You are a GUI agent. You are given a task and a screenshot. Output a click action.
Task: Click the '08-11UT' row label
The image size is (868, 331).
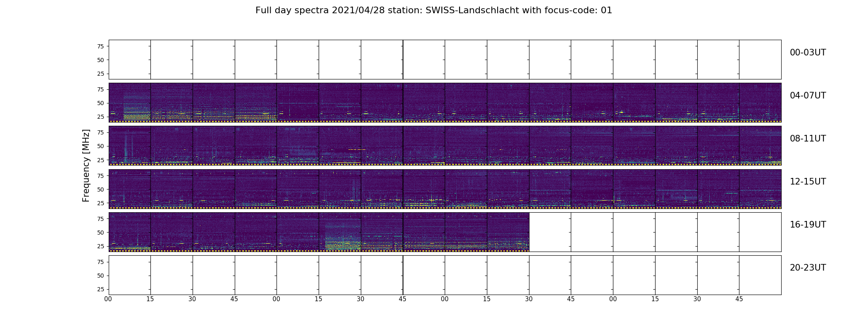tap(808, 139)
